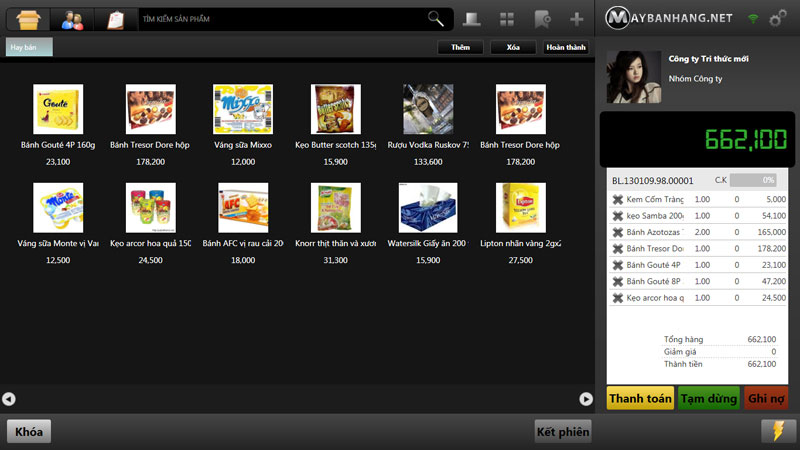
Task: Remove Bánh Gouté 8P item from bill
Action: (x=617, y=281)
